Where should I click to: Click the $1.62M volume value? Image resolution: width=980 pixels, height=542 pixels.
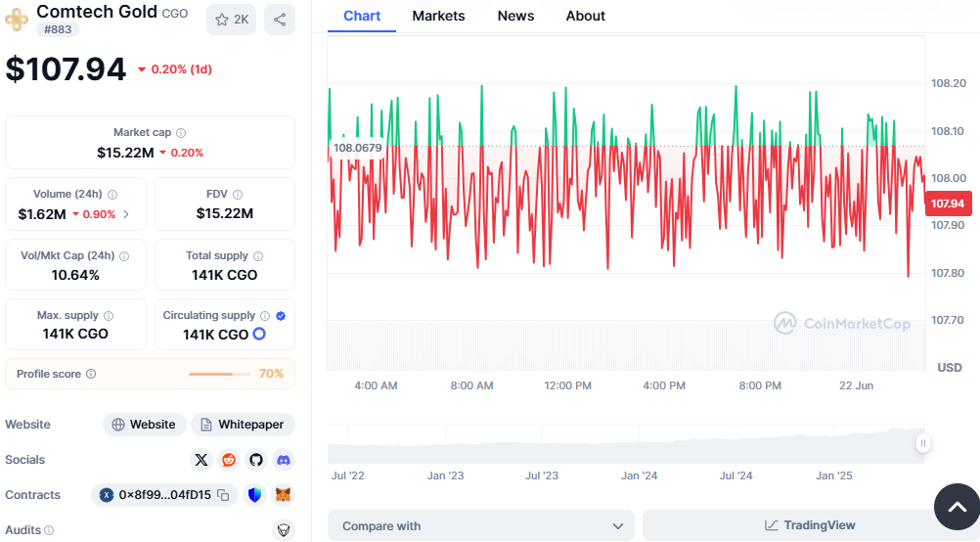pyautogui.click(x=42, y=214)
